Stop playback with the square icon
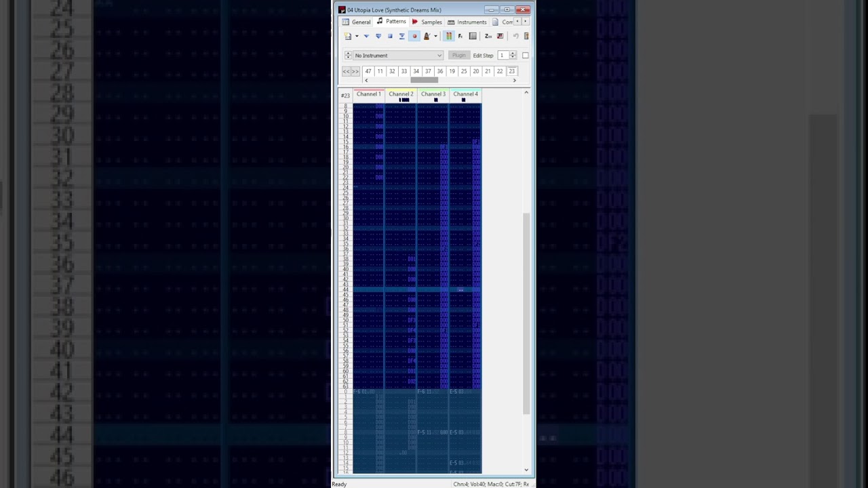Screen dimensions: 868x488 (390, 36)
